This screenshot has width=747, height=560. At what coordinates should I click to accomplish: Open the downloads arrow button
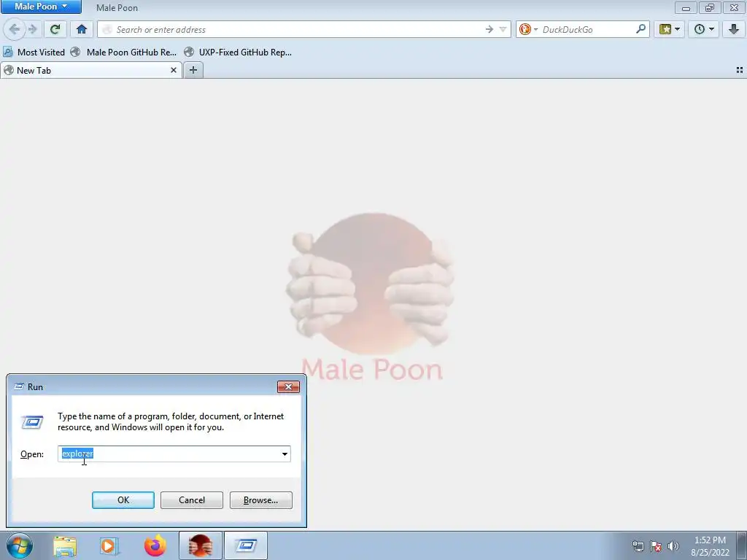point(734,29)
